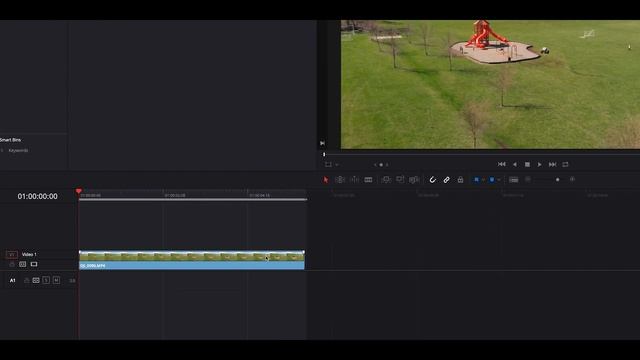The width and height of the screenshot is (640, 360).
Task: Click the Replace Clip toolbar icon
Action: (x=414, y=180)
